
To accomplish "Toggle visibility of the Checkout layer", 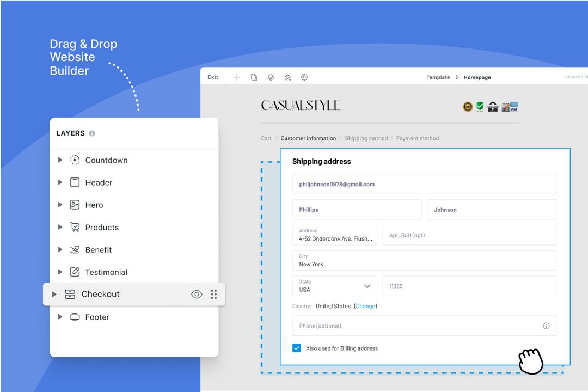I will (197, 294).
